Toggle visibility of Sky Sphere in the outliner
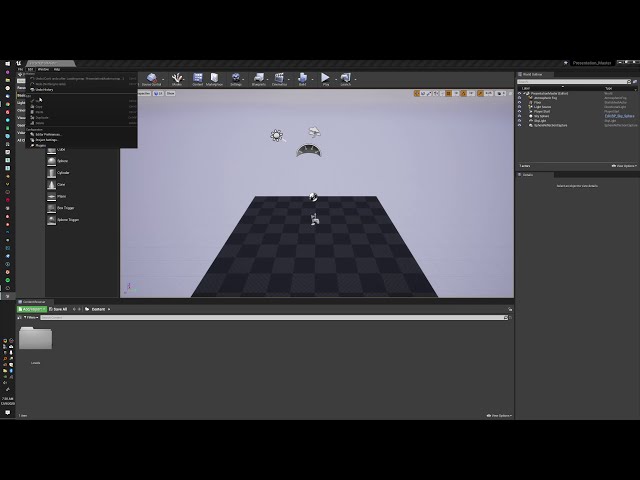 coord(520,116)
